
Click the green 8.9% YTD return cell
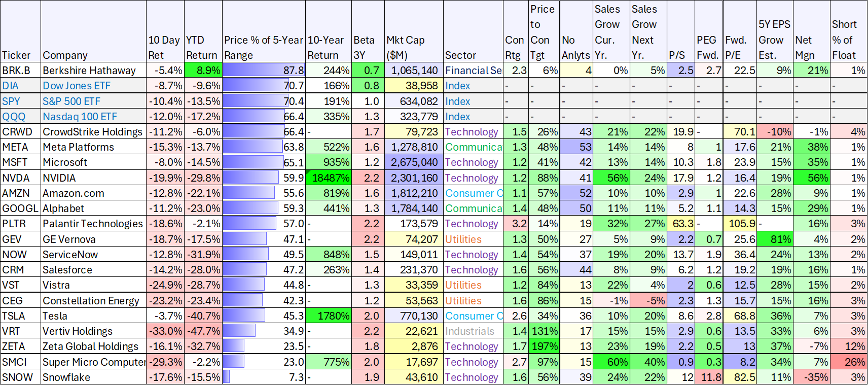click(203, 71)
